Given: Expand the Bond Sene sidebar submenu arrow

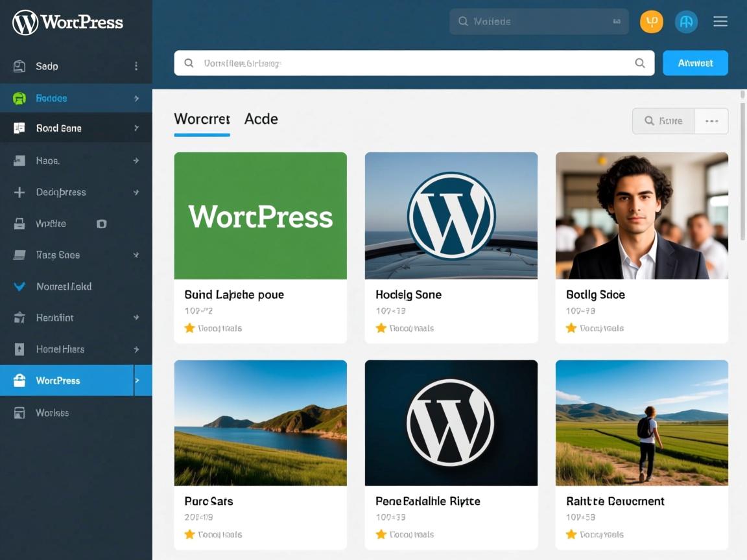Looking at the screenshot, I should [x=136, y=128].
